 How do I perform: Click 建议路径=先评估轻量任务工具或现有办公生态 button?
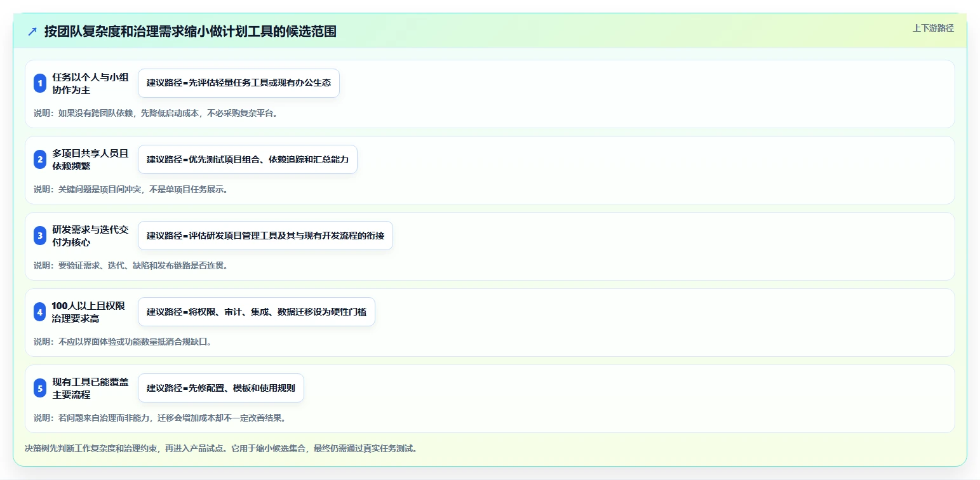[239, 83]
